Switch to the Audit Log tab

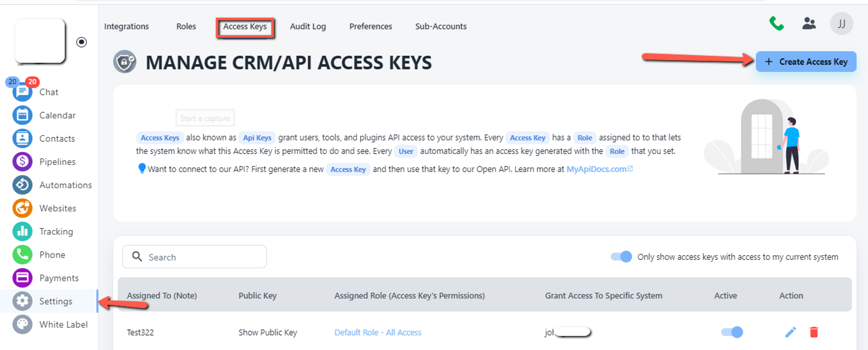click(308, 26)
